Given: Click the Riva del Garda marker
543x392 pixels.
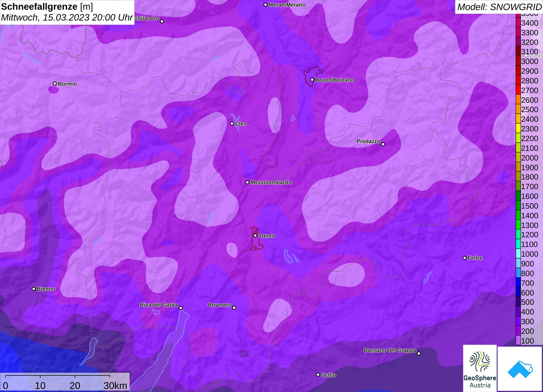Looking at the screenshot, I should coord(181,308).
